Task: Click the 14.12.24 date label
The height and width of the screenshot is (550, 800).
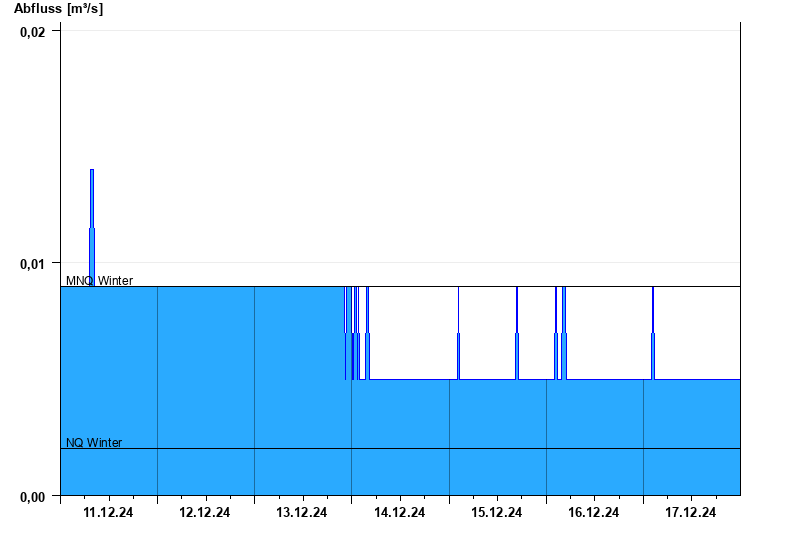Action: (399, 512)
